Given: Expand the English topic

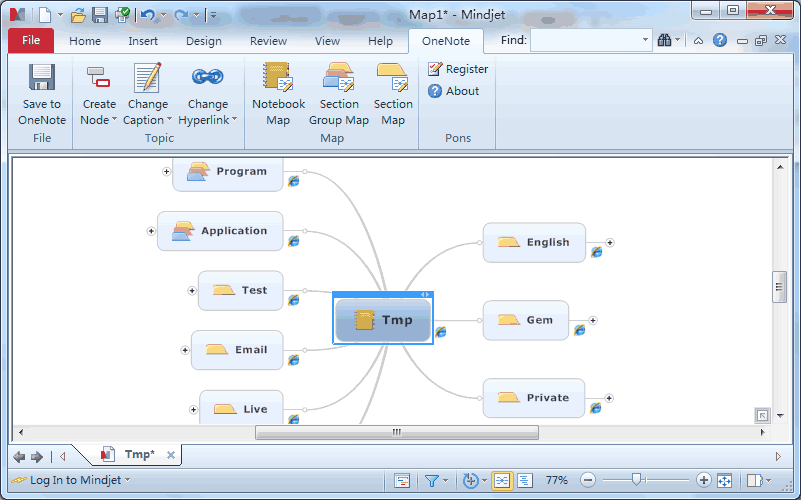Looking at the screenshot, I should coord(610,243).
